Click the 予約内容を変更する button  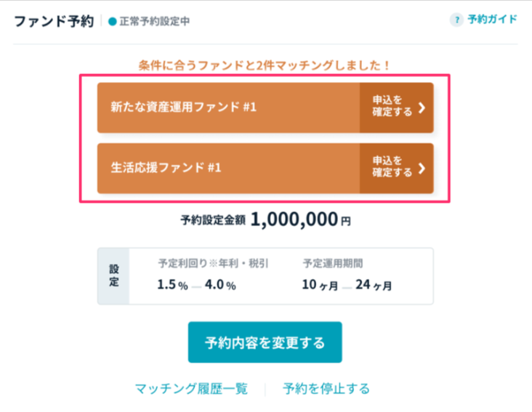[265, 342]
